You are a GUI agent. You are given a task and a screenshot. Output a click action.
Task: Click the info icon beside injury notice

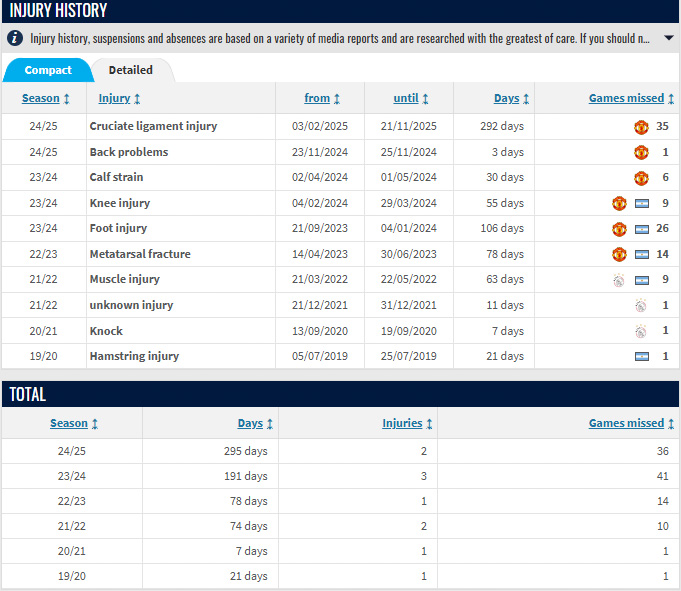tap(15, 39)
